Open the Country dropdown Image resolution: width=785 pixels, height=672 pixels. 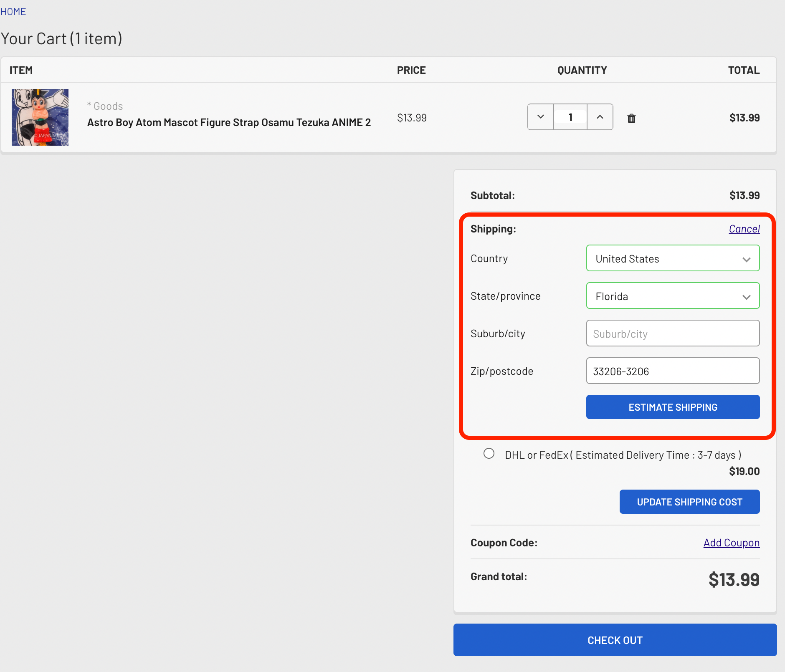coord(672,258)
